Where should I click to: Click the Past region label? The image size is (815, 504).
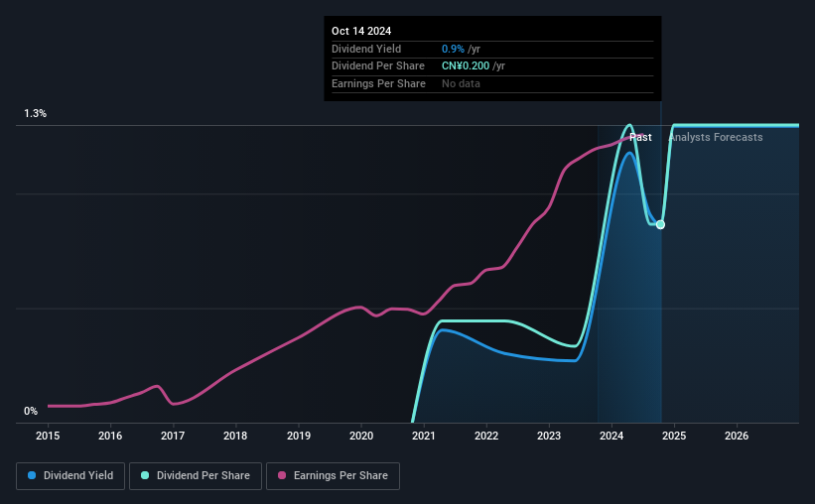(x=640, y=137)
